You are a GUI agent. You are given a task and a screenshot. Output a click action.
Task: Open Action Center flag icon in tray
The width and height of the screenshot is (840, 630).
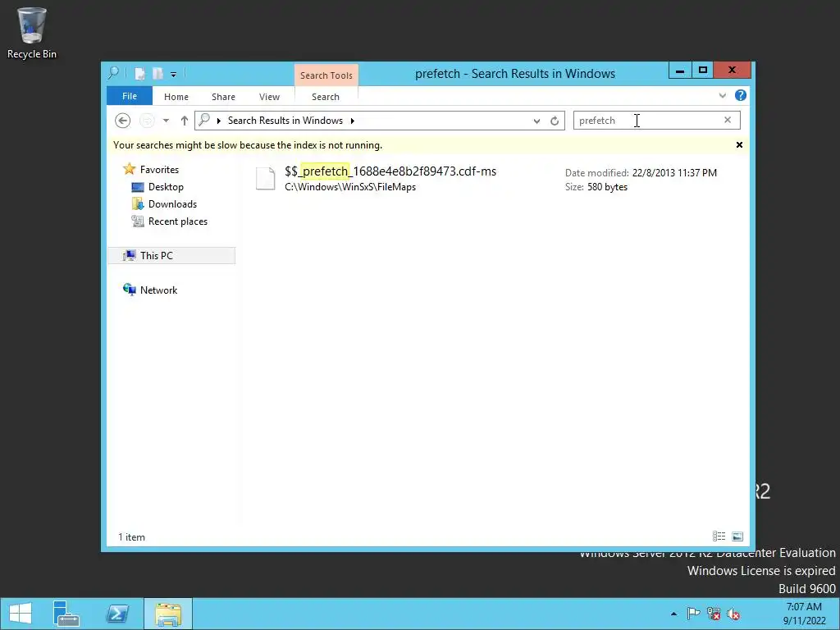[693, 614]
